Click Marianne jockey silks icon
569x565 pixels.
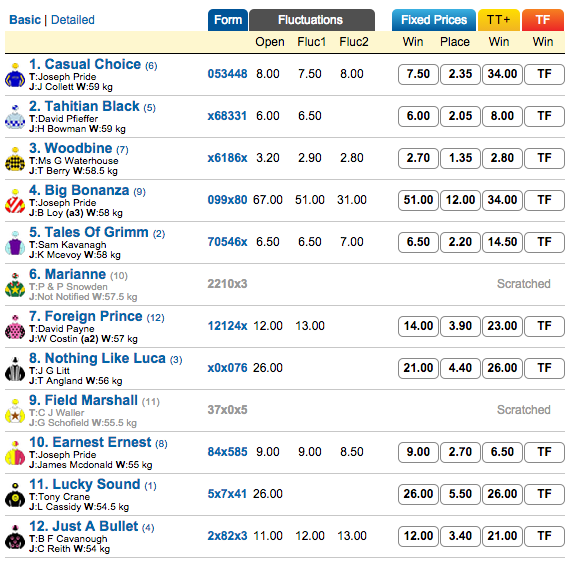pyautogui.click(x=15, y=285)
